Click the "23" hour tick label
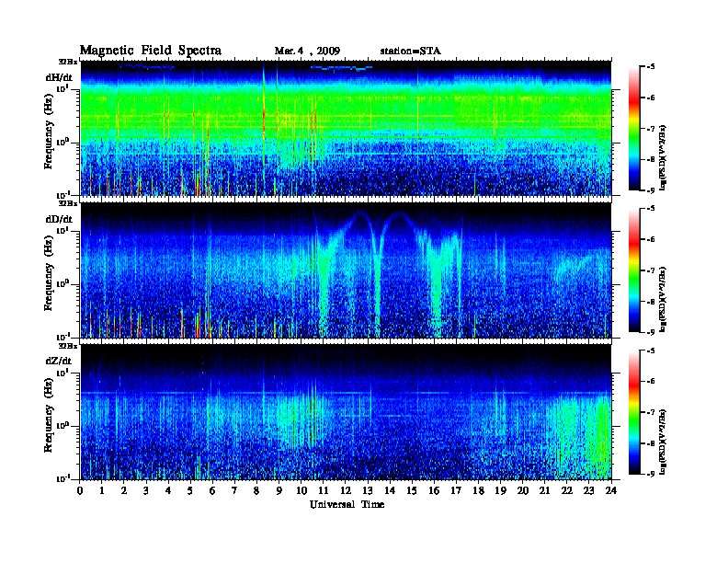This screenshot has width=728, height=563. point(589,490)
